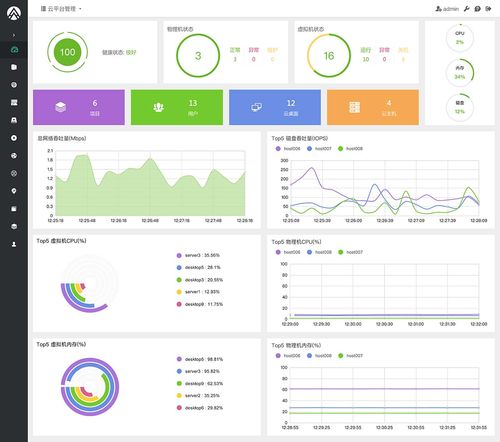Image resolution: width=500 pixels, height=442 pixels.
Task: Click the admin user icon in header
Action: coord(438,9)
